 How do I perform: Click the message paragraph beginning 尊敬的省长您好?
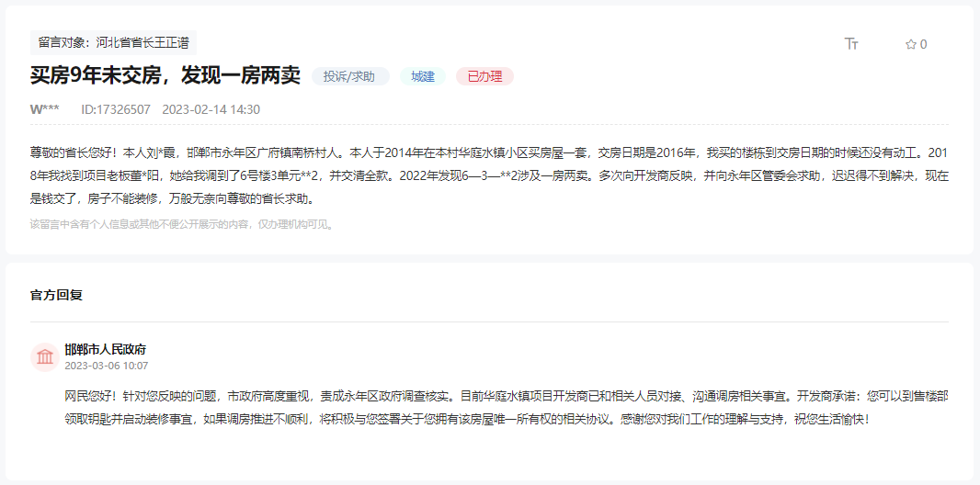click(x=489, y=176)
